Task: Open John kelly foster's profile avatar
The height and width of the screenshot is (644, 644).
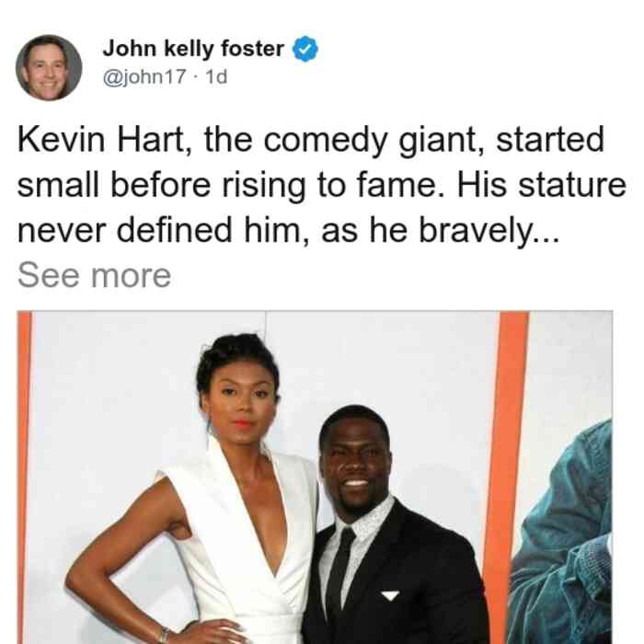Action: pyautogui.click(x=49, y=68)
